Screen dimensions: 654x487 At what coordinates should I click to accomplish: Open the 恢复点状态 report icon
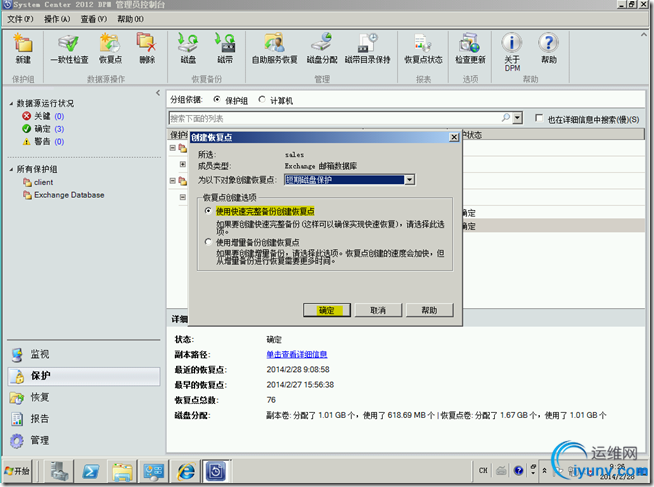click(x=423, y=49)
